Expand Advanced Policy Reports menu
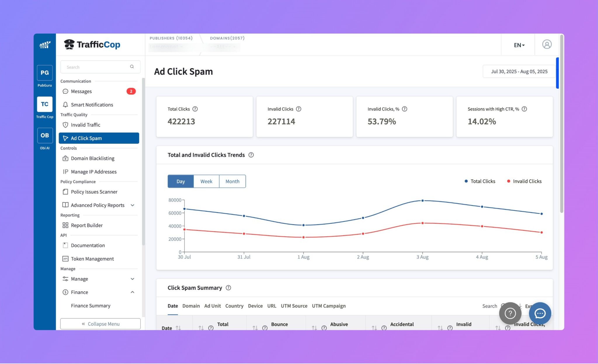Viewport: 598px width, 364px height. 132,205
